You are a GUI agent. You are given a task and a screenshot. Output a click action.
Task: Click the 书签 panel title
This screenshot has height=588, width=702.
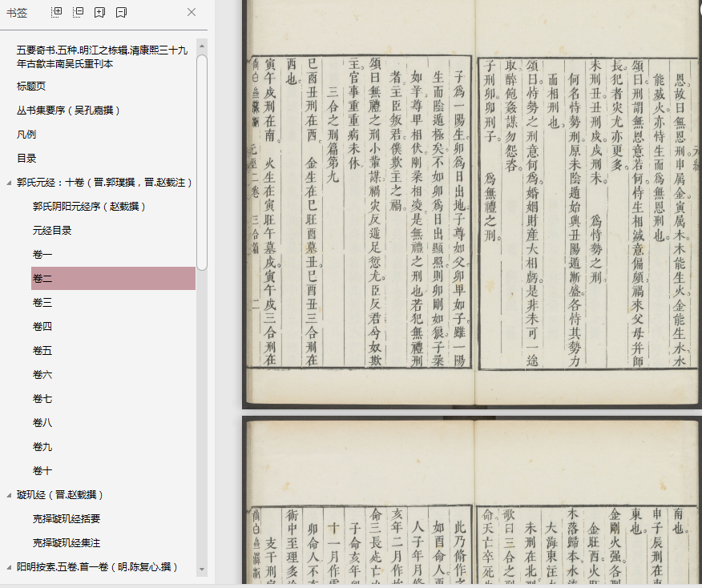(x=17, y=13)
